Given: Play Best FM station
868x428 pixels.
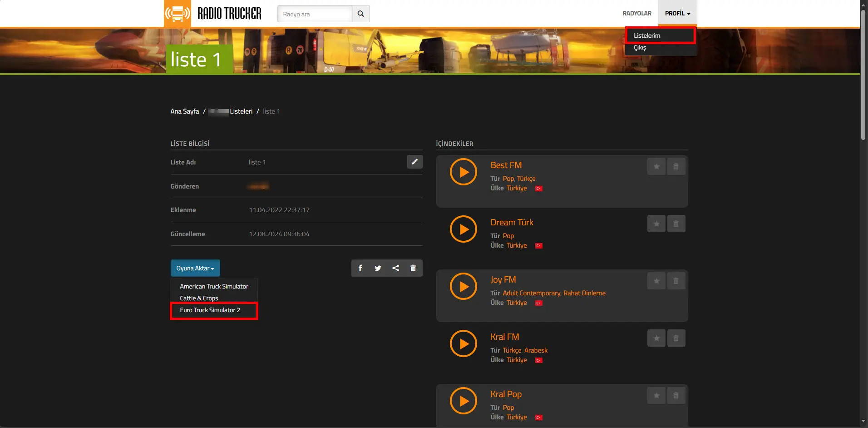Looking at the screenshot, I should (x=464, y=172).
